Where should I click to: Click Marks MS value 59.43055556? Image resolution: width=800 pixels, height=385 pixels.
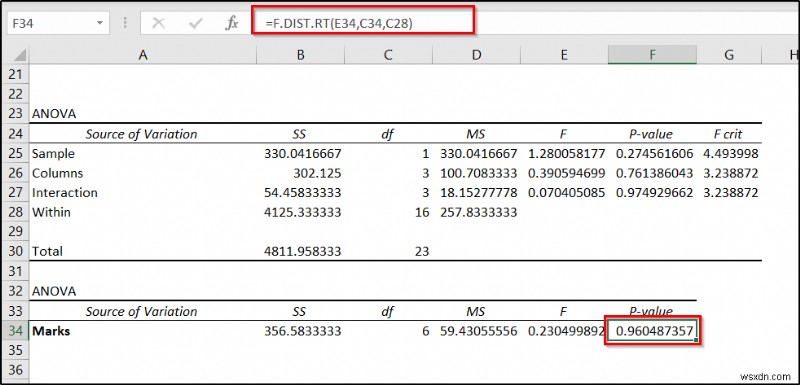point(479,331)
